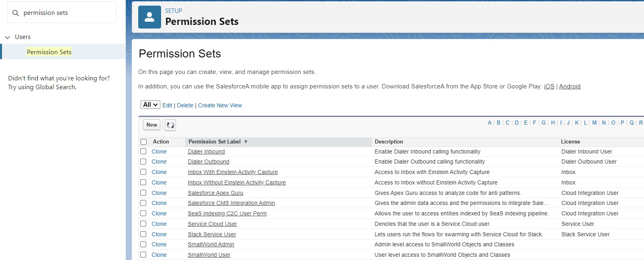Collapse the Users tree section

7,37
